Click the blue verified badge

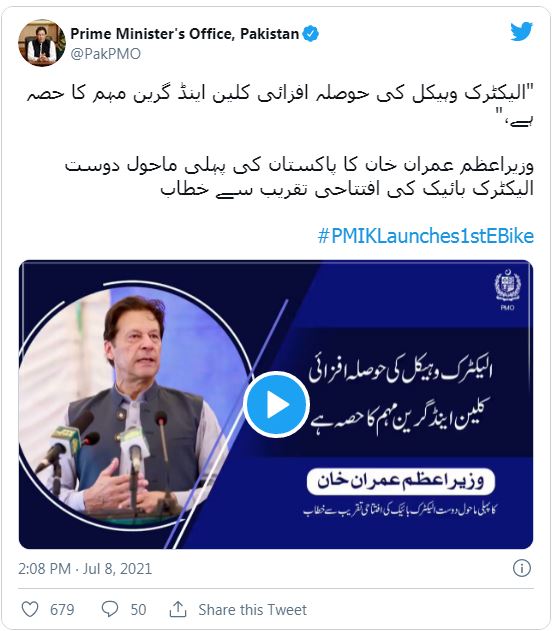coord(311,34)
